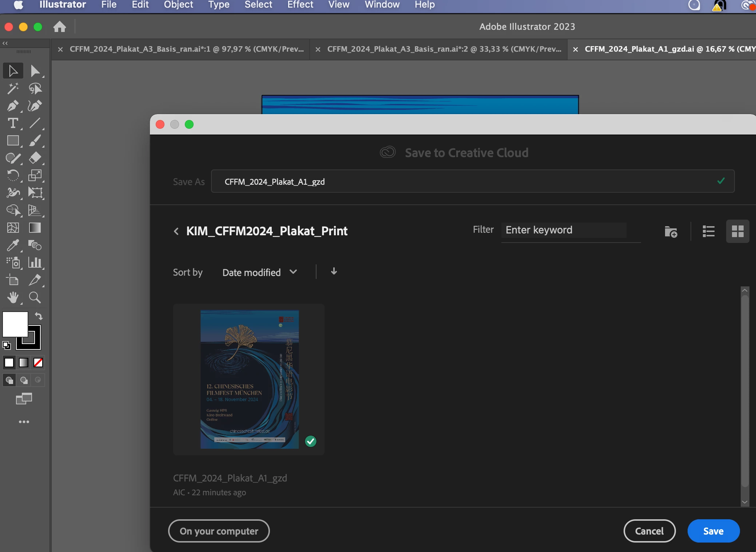Click the white Fill color swatch
The width and height of the screenshot is (756, 552).
coord(15,323)
